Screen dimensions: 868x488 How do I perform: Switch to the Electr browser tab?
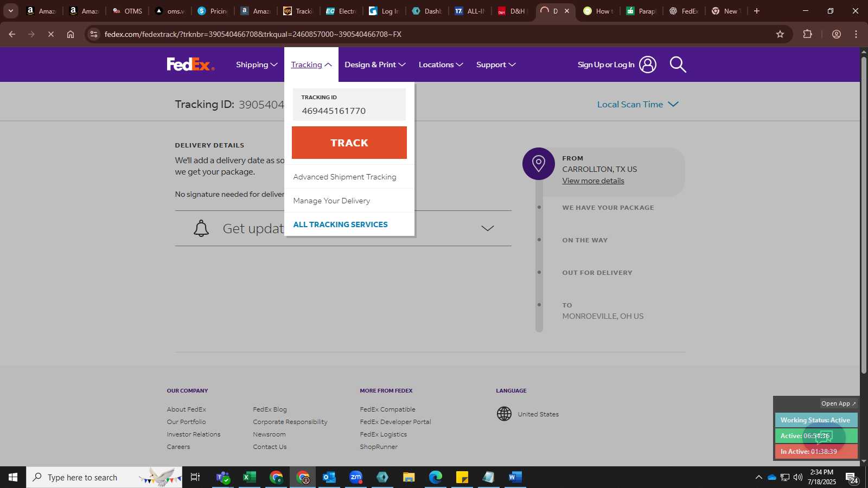[341, 11]
